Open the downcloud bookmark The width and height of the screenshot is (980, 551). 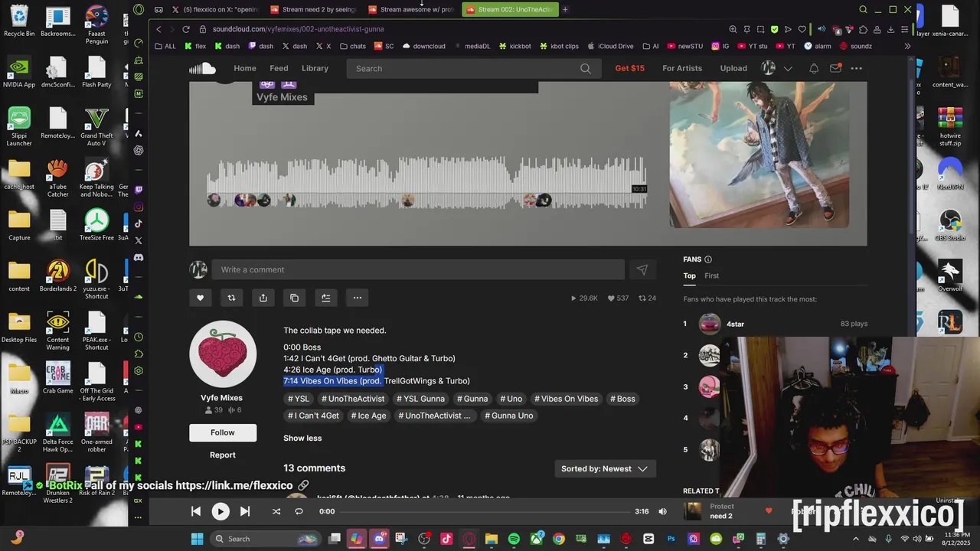423,46
